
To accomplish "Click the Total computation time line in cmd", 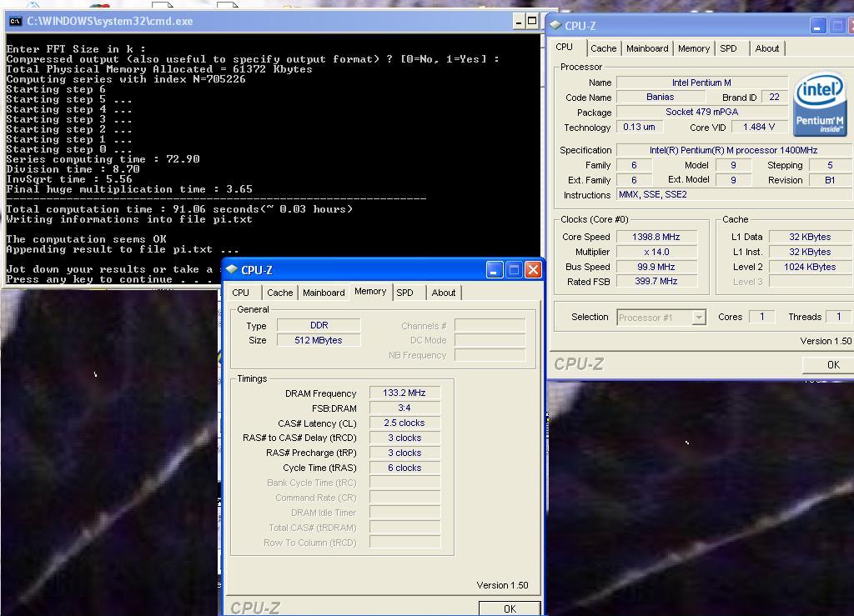I will point(179,209).
